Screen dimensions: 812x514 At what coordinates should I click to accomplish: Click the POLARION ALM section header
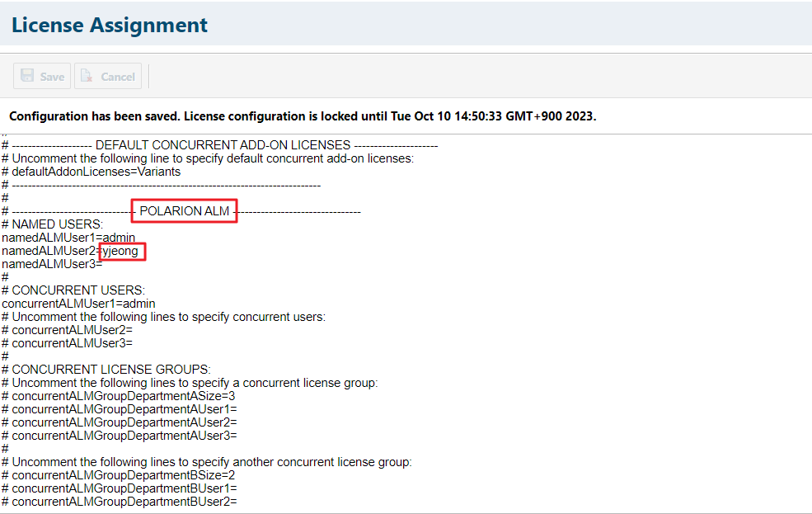tap(184, 211)
